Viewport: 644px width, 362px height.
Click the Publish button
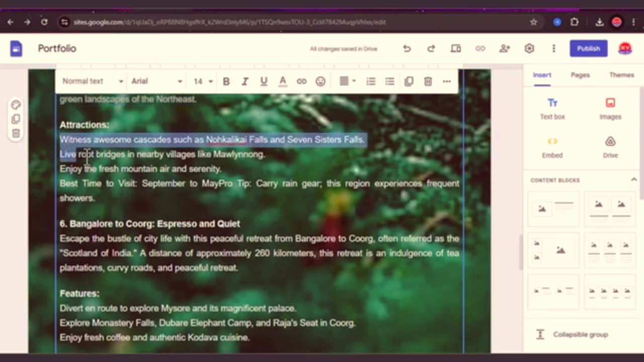pos(588,49)
